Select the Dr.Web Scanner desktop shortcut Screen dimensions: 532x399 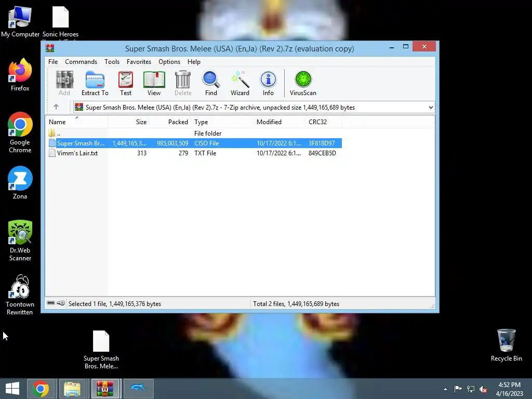click(x=20, y=241)
